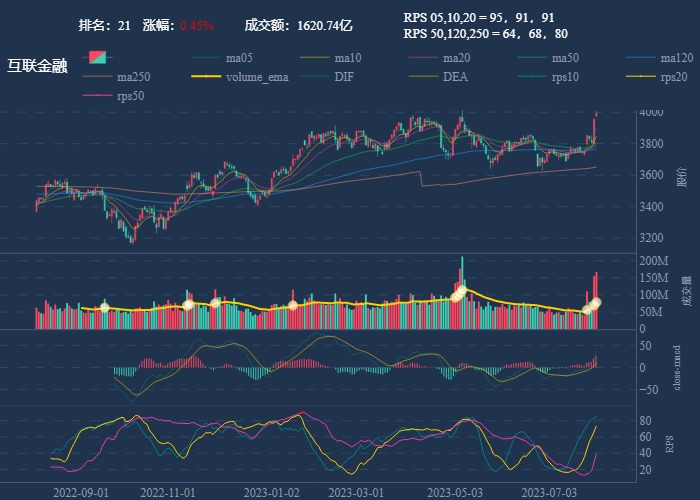Click the RPS 50,120,250 = 64, 68, 80 line

tap(485, 34)
